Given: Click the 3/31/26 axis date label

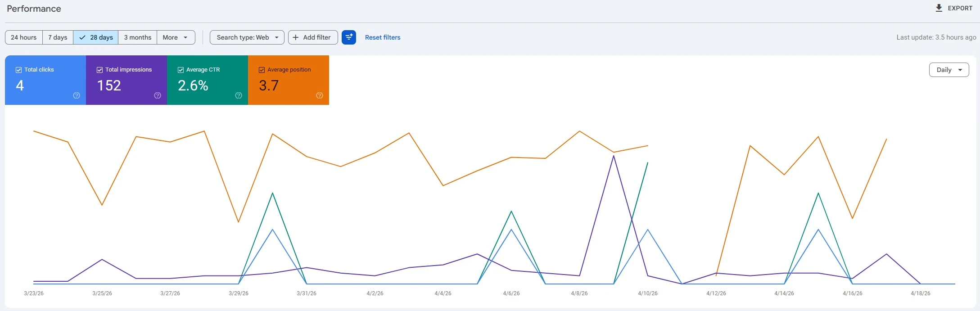Looking at the screenshot, I should click(x=307, y=293).
